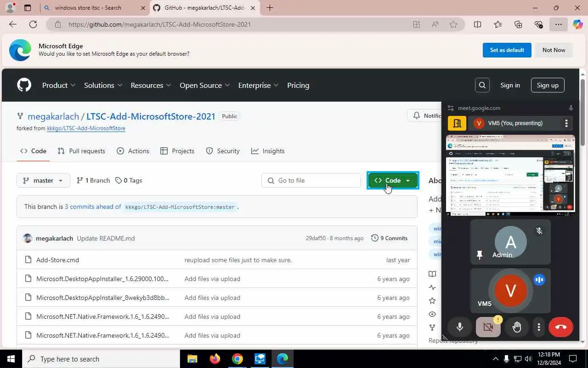The height and width of the screenshot is (368, 588).
Task: Open Chrome from the taskbar
Action: (x=237, y=359)
